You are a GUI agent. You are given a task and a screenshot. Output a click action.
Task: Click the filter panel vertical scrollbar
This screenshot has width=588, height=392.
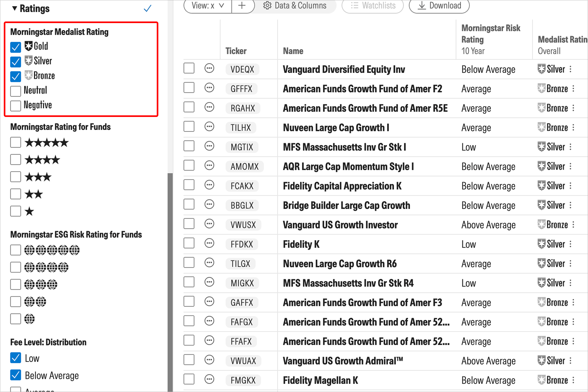[170, 282]
